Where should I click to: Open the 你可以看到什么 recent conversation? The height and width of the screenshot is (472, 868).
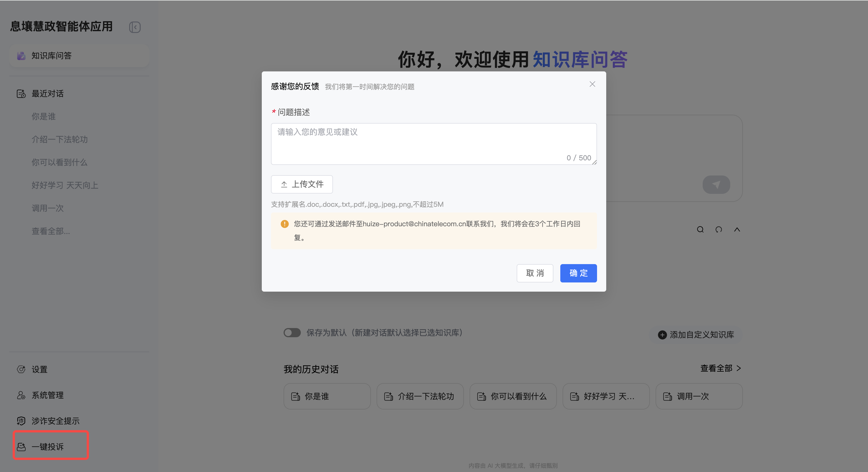coord(59,162)
